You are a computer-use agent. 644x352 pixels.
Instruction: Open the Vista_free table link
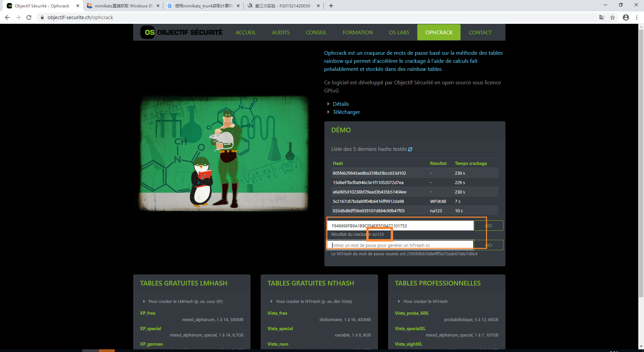coord(277,313)
